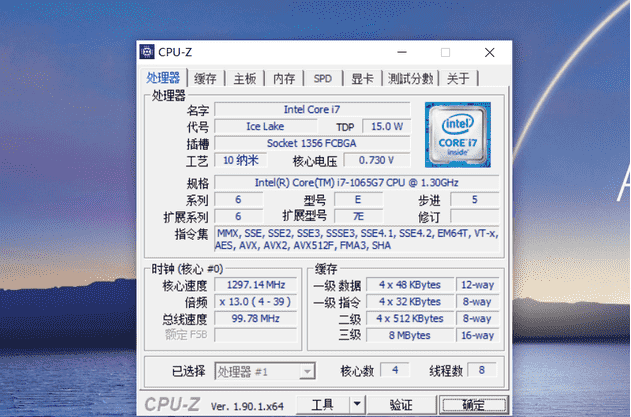Click the 型号 value E
The image size is (631, 417).
pos(358,200)
